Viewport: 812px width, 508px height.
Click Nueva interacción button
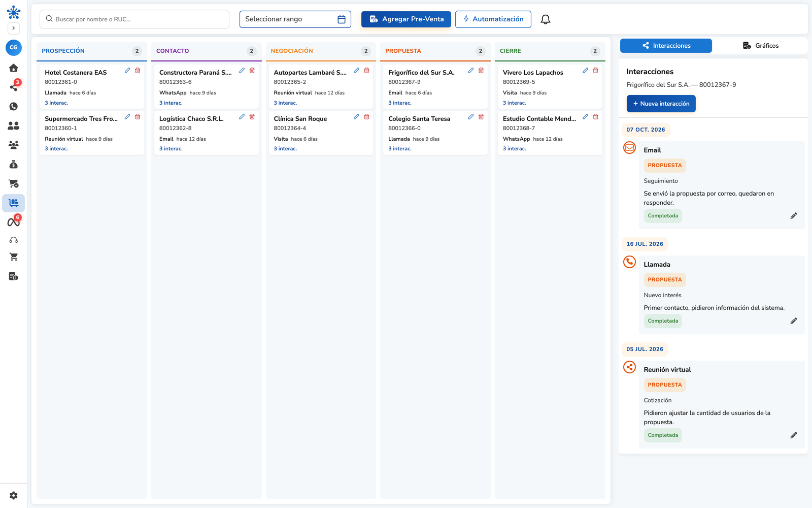[661, 104]
